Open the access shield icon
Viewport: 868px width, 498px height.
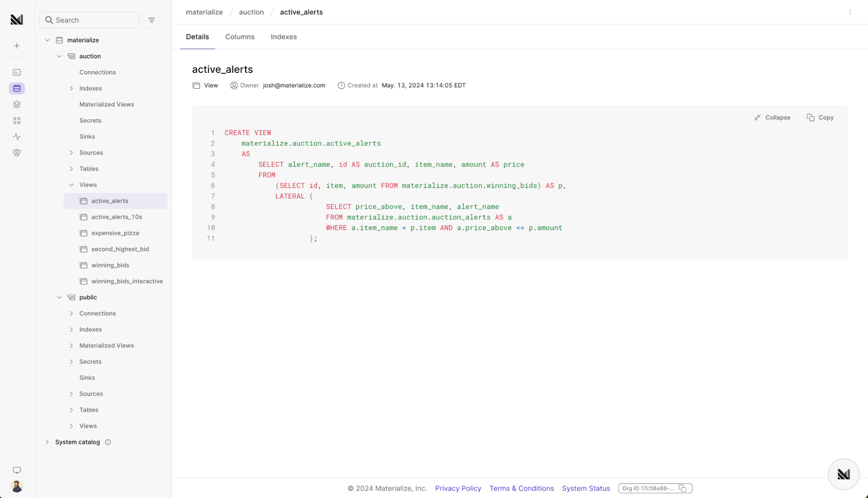pos(17,153)
